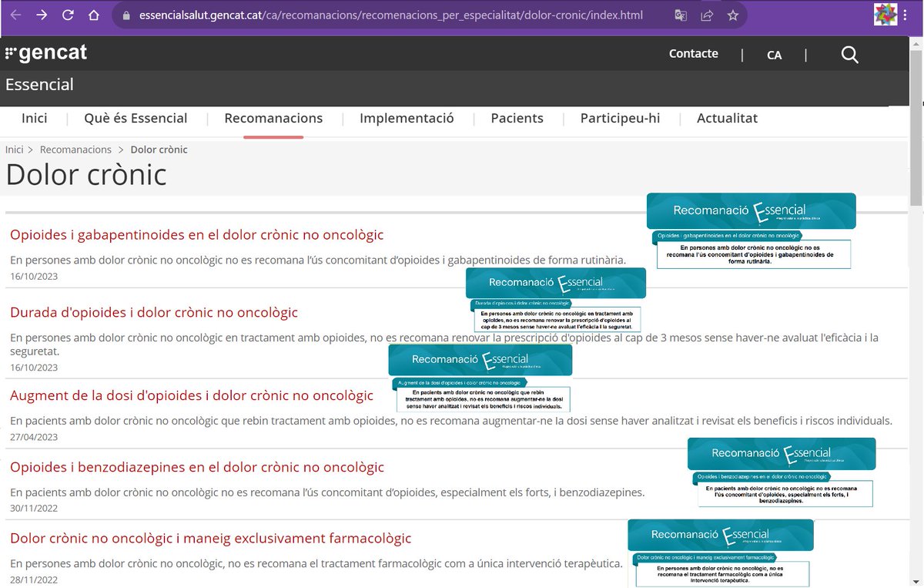Click the gencat logo
The image size is (924, 588).
coord(46,53)
